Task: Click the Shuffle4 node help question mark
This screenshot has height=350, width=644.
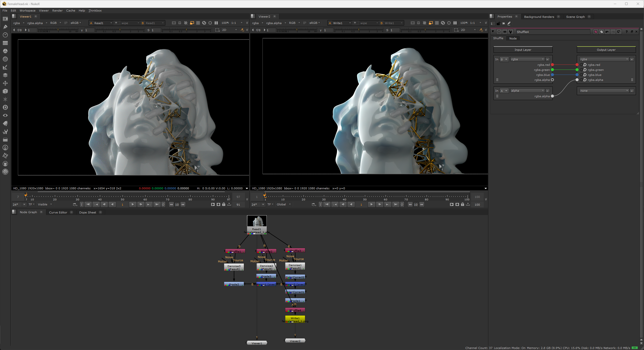Action: pyautogui.click(x=626, y=32)
